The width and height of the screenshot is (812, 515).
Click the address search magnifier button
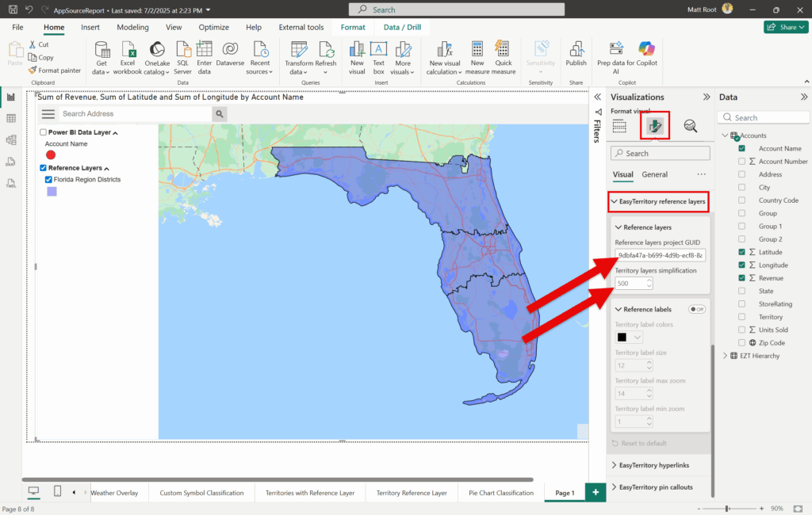click(x=219, y=114)
